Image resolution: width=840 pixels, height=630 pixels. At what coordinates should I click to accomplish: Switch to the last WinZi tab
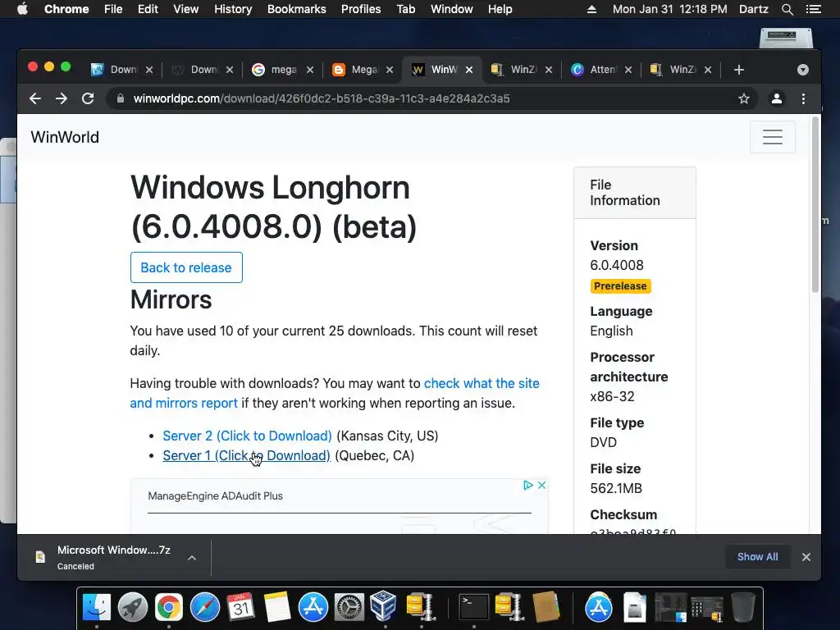(x=675, y=70)
